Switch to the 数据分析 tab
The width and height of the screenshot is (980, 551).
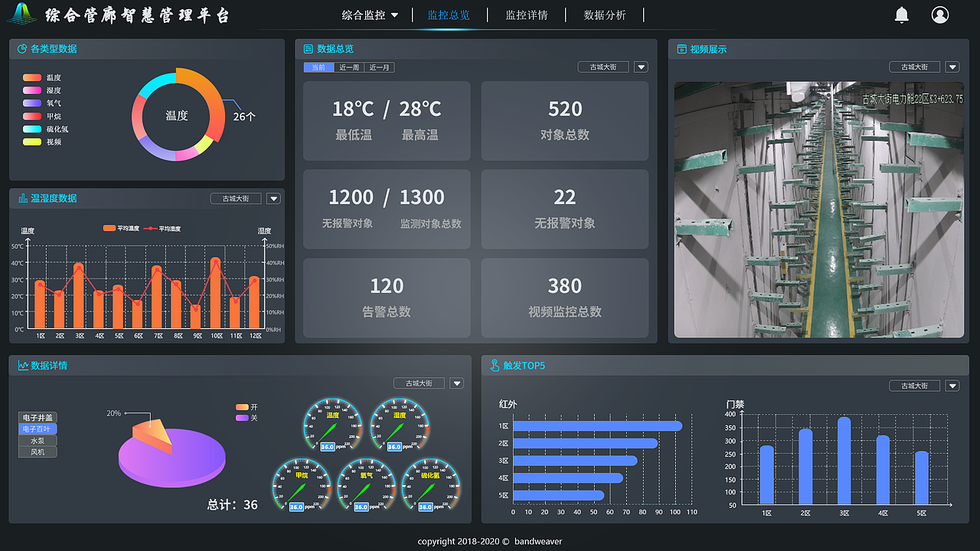(x=605, y=15)
